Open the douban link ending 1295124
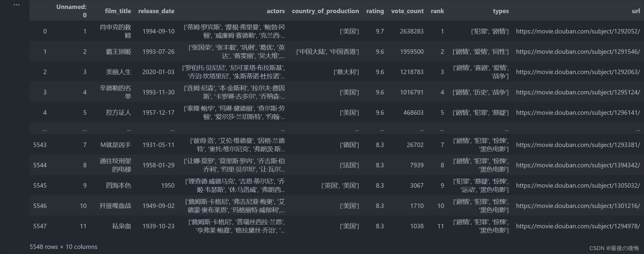The image size is (644, 254). (x=578, y=92)
